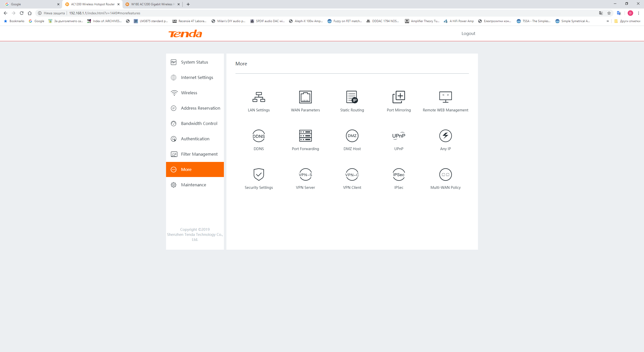Open WAN Parameters icon

305,97
